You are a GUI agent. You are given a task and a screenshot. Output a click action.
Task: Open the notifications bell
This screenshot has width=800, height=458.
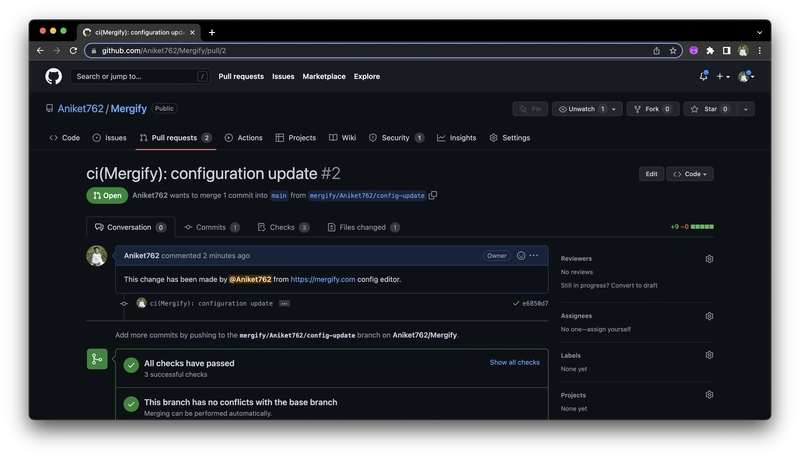tap(704, 76)
